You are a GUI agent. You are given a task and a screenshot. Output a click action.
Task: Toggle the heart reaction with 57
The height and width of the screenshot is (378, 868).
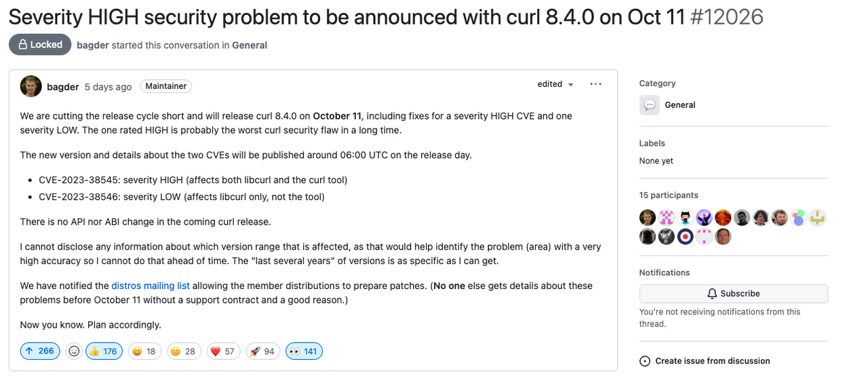[x=223, y=351]
